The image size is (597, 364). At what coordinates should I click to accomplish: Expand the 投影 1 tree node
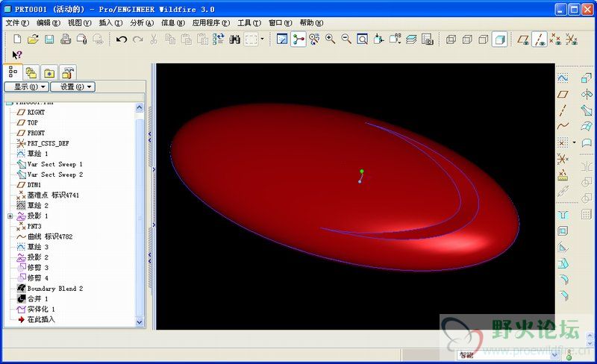pyautogui.click(x=10, y=216)
